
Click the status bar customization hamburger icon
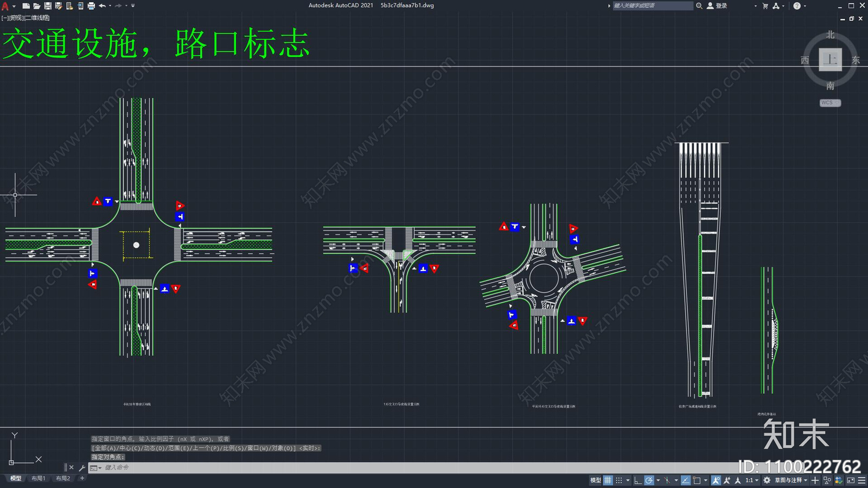pos(861,480)
